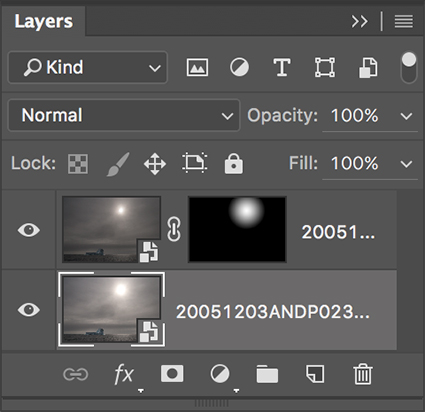Open the Kind filter type dropdown
This screenshot has height=412, width=425.
88,67
